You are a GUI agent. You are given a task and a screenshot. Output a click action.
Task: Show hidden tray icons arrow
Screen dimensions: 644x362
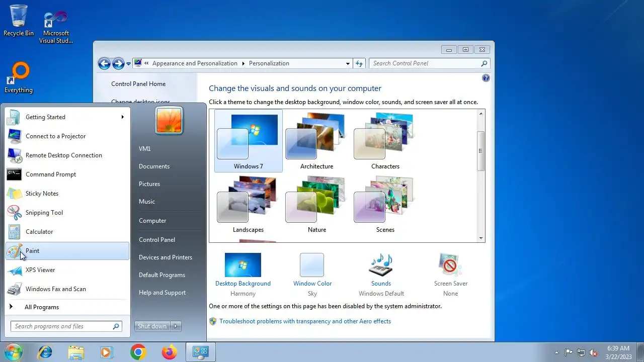(556, 352)
